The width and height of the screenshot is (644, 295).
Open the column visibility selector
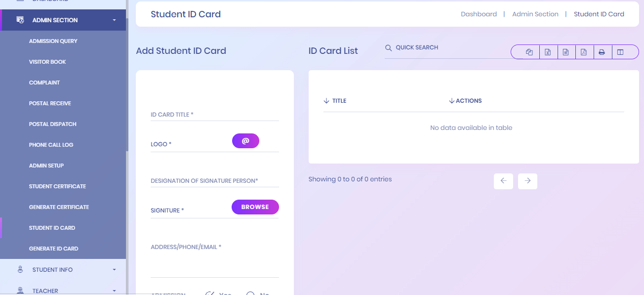pos(620,52)
